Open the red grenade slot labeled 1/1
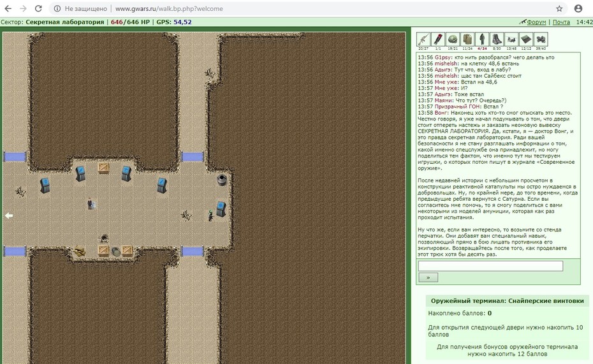 point(438,40)
